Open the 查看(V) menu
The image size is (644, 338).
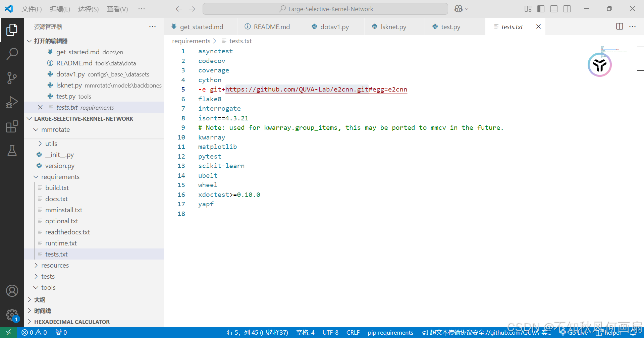click(117, 9)
